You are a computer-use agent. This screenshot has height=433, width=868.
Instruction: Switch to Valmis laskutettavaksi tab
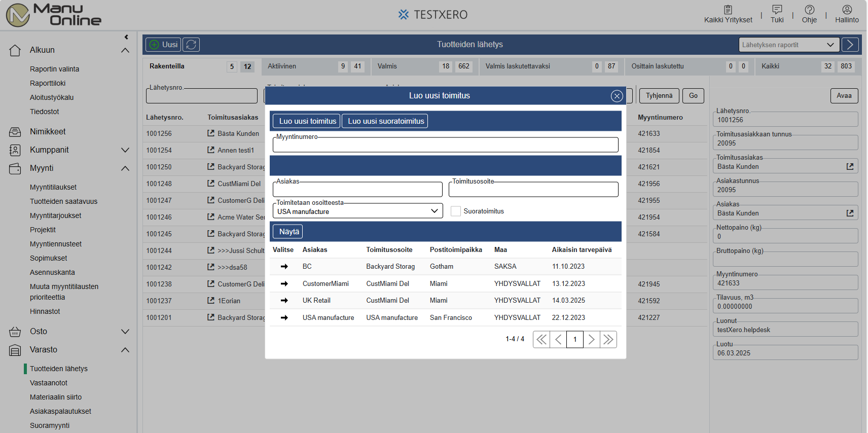551,66
